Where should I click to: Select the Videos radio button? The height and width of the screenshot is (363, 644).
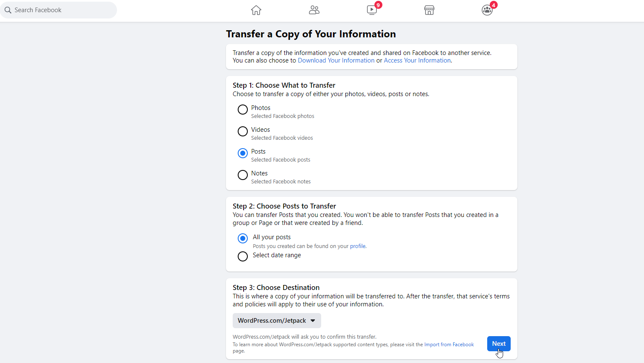click(x=243, y=131)
